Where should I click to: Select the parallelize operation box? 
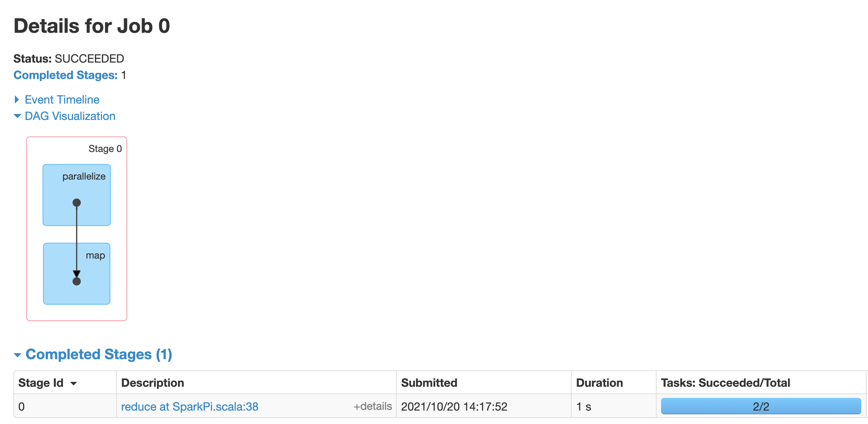pos(77,195)
